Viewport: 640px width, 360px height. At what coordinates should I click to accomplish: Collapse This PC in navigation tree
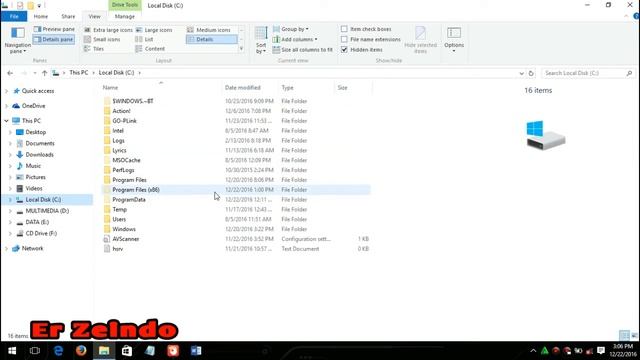7,121
